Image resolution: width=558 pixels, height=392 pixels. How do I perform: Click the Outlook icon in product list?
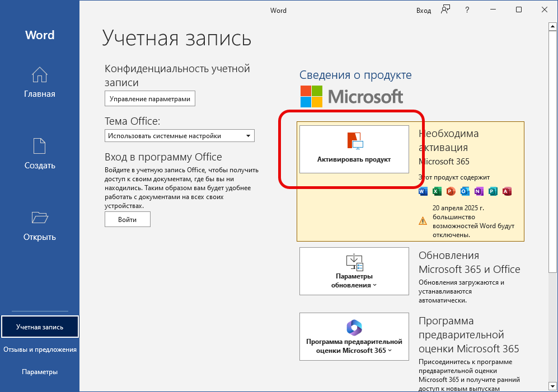pyautogui.click(x=465, y=191)
